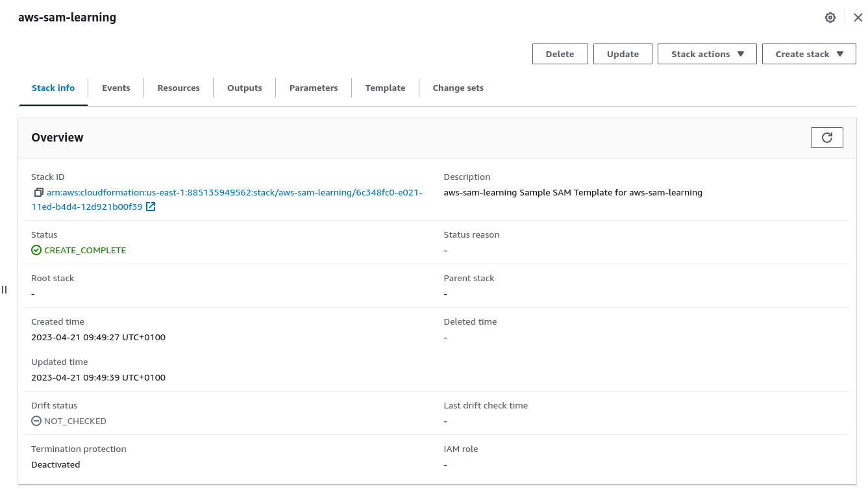The image size is (868, 489).
Task: View the Outputs tab
Action: point(245,88)
